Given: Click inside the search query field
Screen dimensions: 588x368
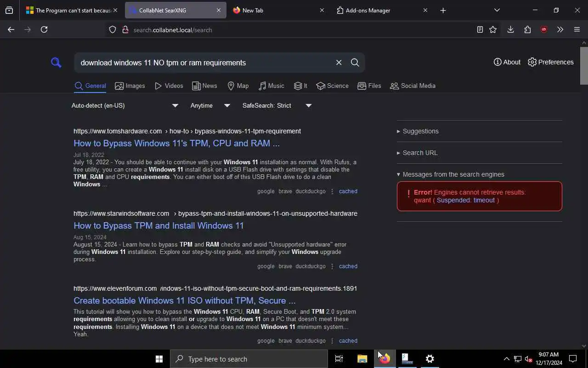Looking at the screenshot, I should pos(204,63).
